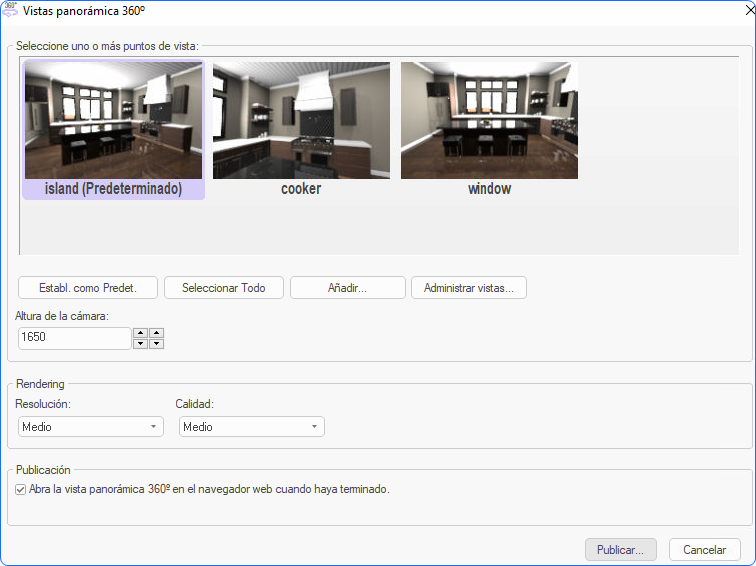Increase camera height with right up arrow
756x566 pixels.
pyautogui.click(x=157, y=333)
